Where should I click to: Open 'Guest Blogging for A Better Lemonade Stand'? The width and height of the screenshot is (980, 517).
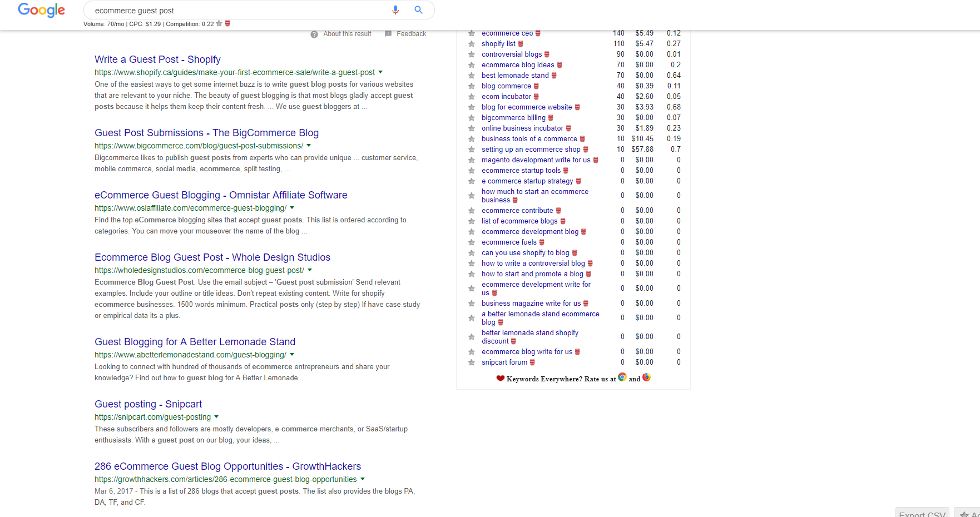195,342
